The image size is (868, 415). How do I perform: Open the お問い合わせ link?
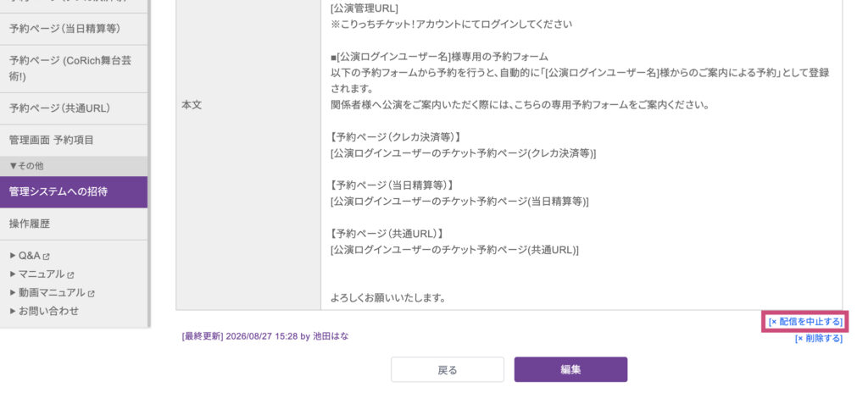coord(48,311)
